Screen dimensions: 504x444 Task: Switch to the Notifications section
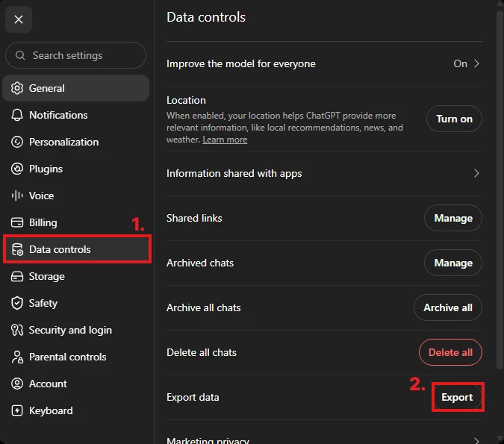tap(76, 115)
